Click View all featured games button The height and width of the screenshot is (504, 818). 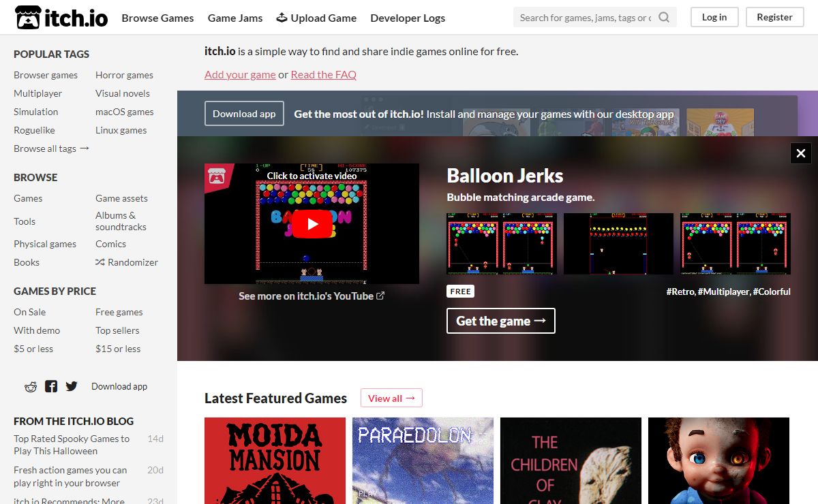[x=391, y=398]
